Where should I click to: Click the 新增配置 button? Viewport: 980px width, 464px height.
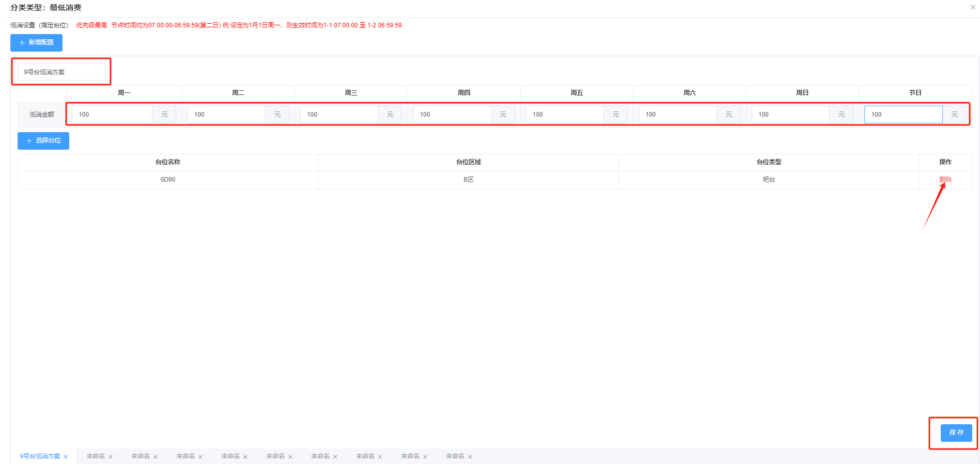coord(36,42)
